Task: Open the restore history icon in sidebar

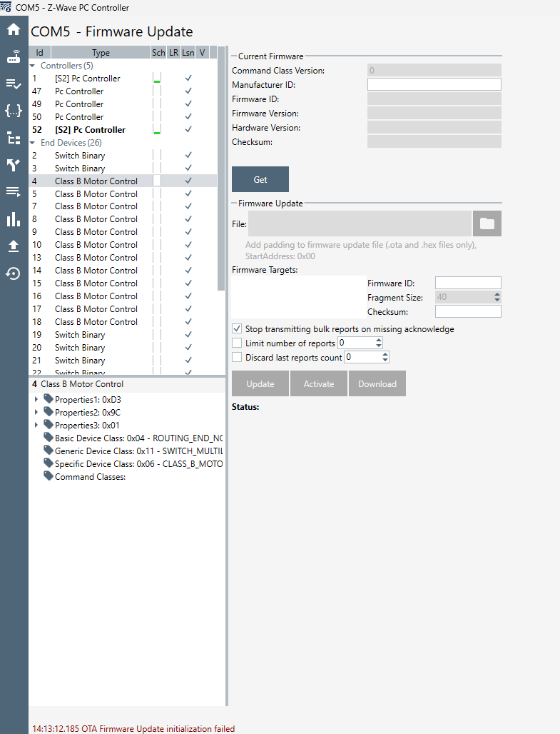Action: tap(13, 273)
